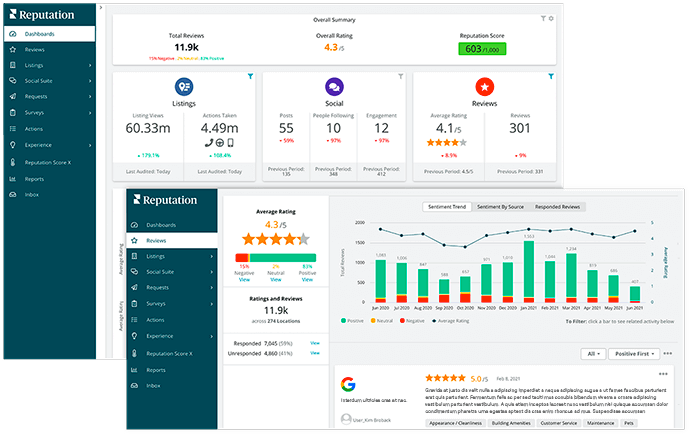Switch to the Responded Reviews tab
This screenshot has height=437, width=692.
click(558, 207)
